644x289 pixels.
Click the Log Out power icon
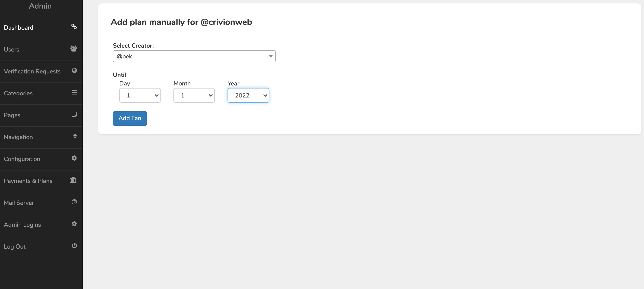(74, 245)
